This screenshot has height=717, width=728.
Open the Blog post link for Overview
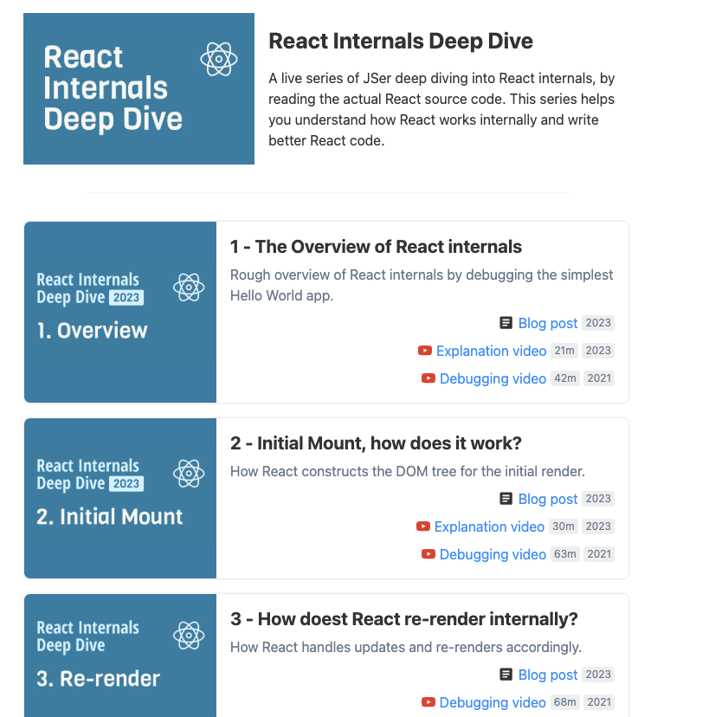tap(547, 323)
